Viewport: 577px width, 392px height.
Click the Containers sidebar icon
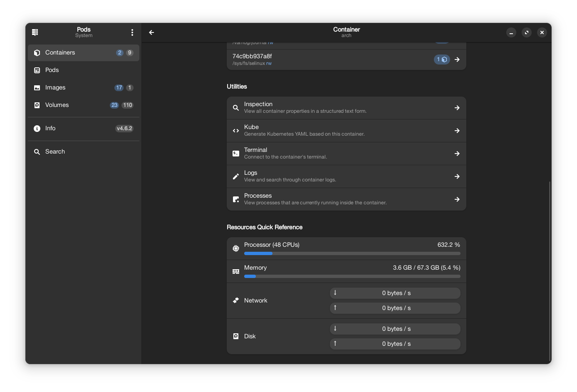[37, 52]
